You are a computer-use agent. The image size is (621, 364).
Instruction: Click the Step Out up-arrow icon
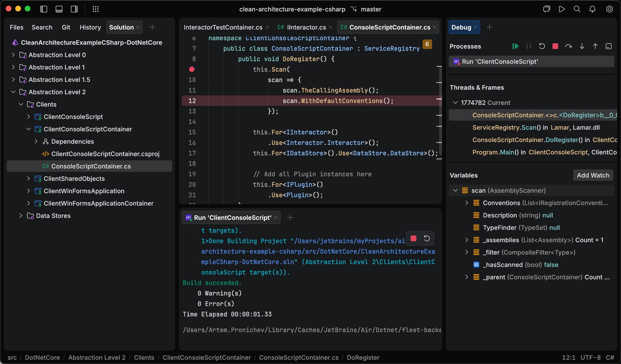point(595,46)
